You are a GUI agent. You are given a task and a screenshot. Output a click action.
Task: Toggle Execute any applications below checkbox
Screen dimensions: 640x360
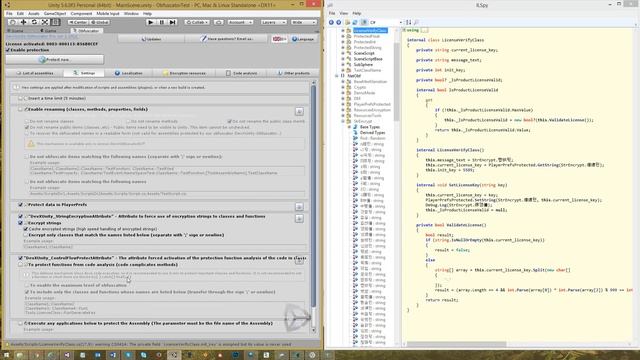pos(20,323)
